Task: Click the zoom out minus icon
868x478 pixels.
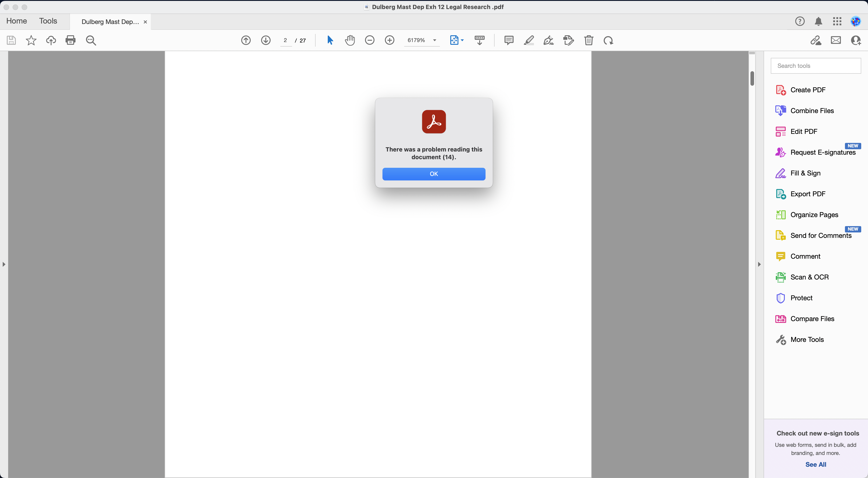Action: coord(370,40)
